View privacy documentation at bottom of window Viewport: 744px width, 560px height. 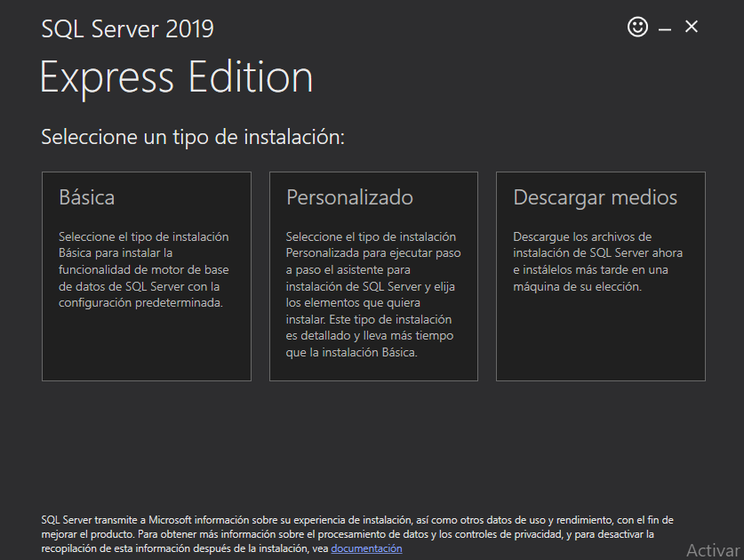pyautogui.click(x=366, y=547)
